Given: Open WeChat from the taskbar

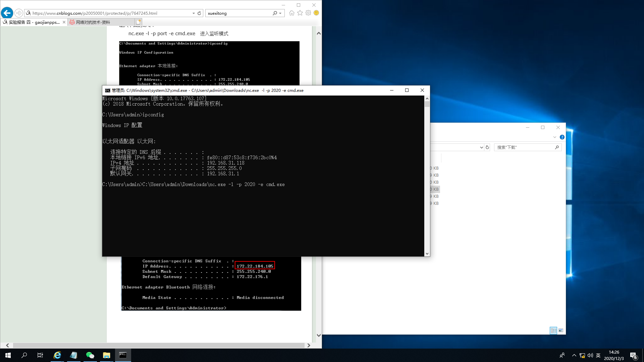Looking at the screenshot, I should pyautogui.click(x=90, y=355).
